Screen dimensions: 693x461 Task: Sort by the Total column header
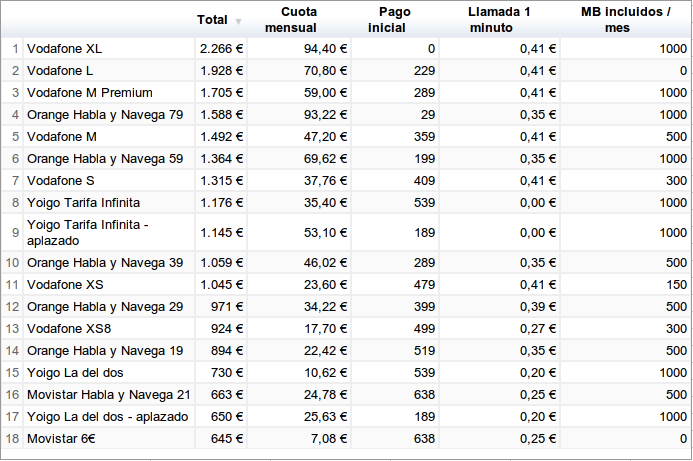point(212,20)
